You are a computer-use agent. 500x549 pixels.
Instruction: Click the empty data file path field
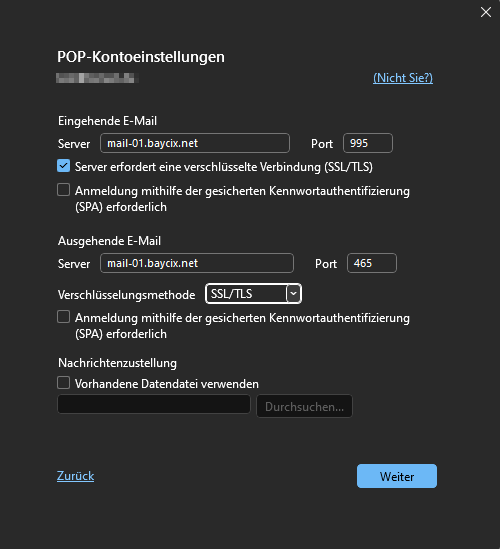[154, 404]
